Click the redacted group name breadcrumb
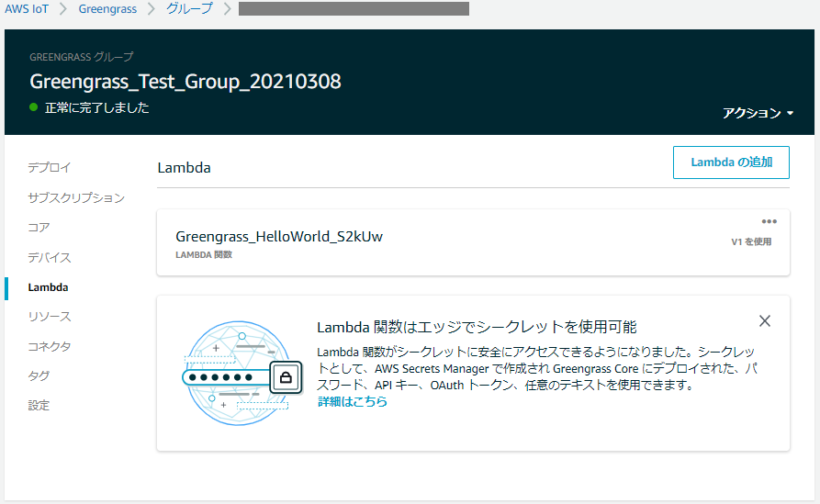This screenshot has height=504, width=820. pos(354,9)
